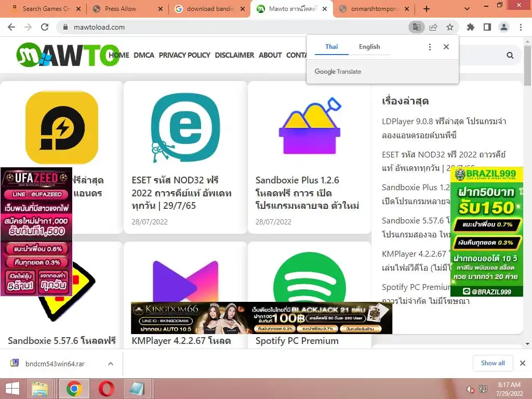This screenshot has height=399, width=532.
Task: Open Spotify logo thumbnail
Action: click(x=310, y=277)
